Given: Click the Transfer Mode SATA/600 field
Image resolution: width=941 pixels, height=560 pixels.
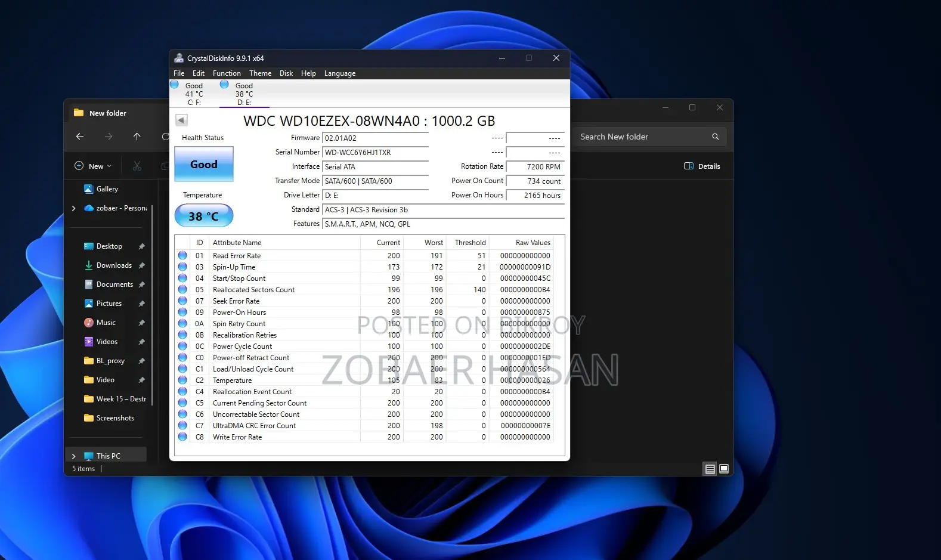Looking at the screenshot, I should point(376,181).
